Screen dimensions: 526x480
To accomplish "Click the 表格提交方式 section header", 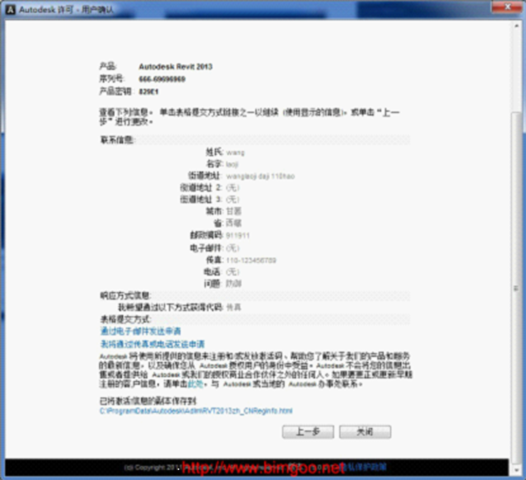I will point(255,319).
